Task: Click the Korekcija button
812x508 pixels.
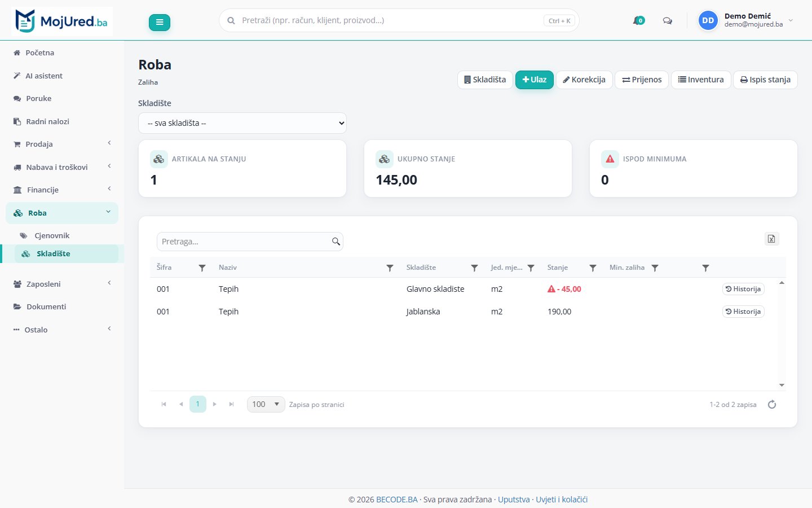Action: [x=584, y=80]
